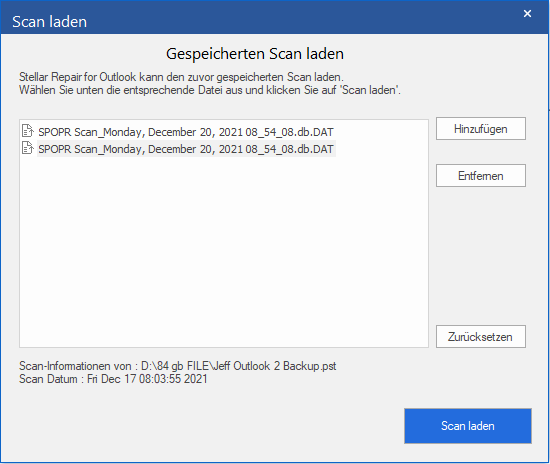Click empty footer area beside Scan laden button
550x464 pixels.
point(210,426)
